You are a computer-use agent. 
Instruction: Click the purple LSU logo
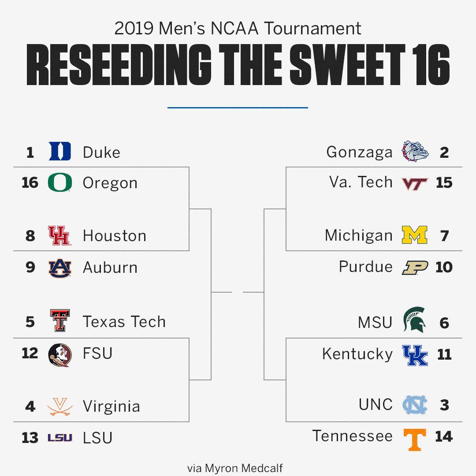pyautogui.click(x=60, y=438)
